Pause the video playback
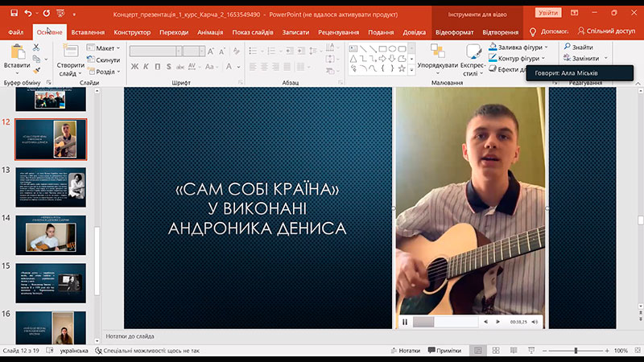The width and height of the screenshot is (644, 362). coord(405,323)
